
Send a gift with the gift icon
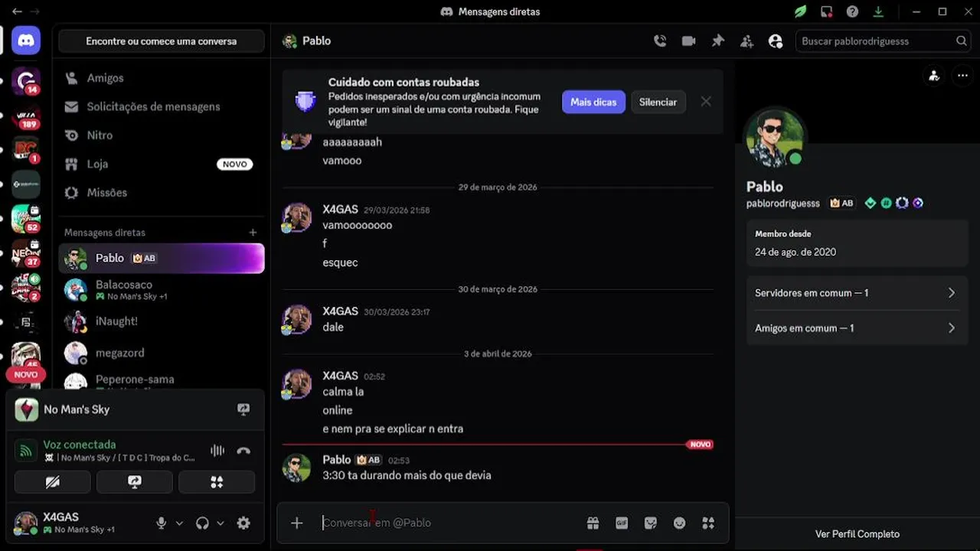[x=593, y=523]
